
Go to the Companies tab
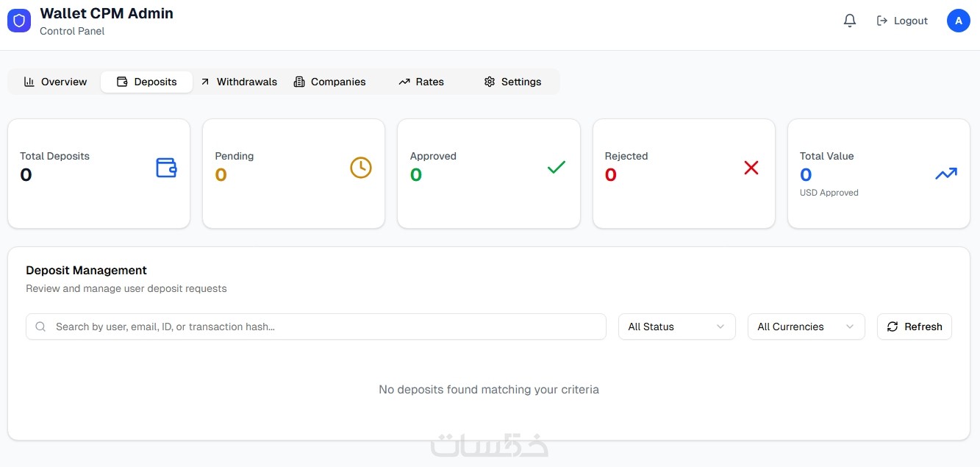click(x=329, y=82)
